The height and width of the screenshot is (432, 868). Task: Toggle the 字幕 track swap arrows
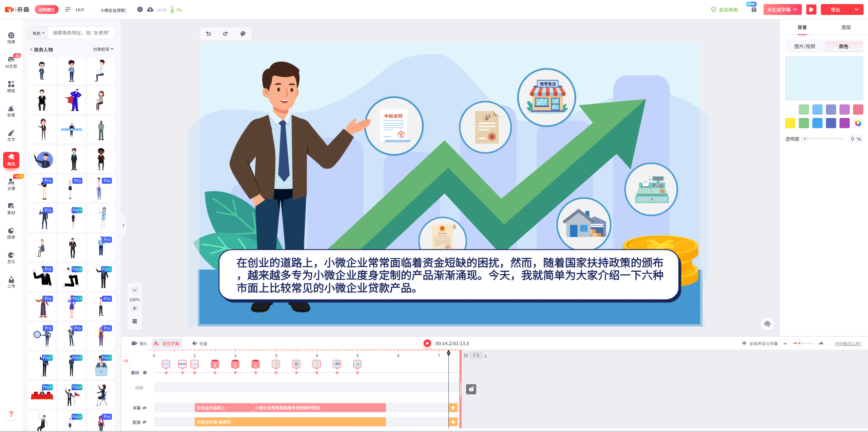coord(144,408)
